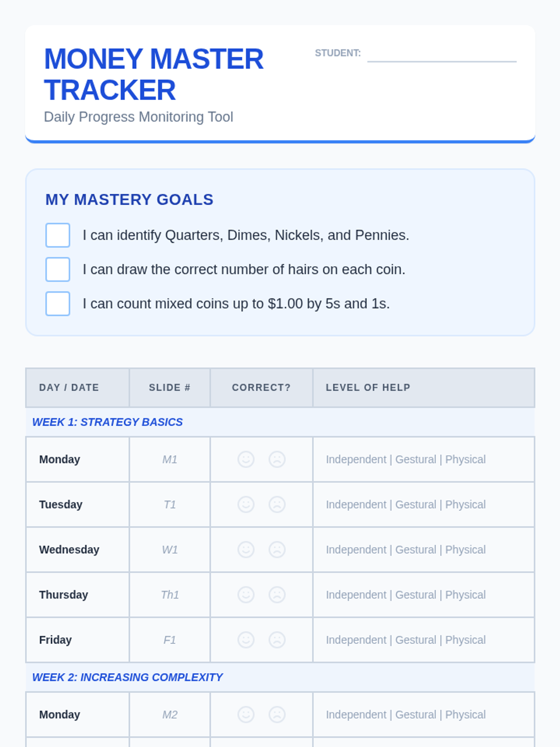Image resolution: width=560 pixels, height=747 pixels.
Task: Check the count mixed coins to $1.00 goal
Action: (x=58, y=304)
